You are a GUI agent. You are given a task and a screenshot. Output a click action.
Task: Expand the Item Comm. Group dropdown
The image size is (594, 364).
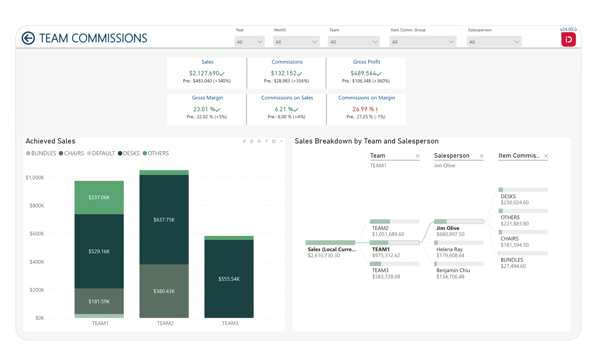[x=423, y=42]
